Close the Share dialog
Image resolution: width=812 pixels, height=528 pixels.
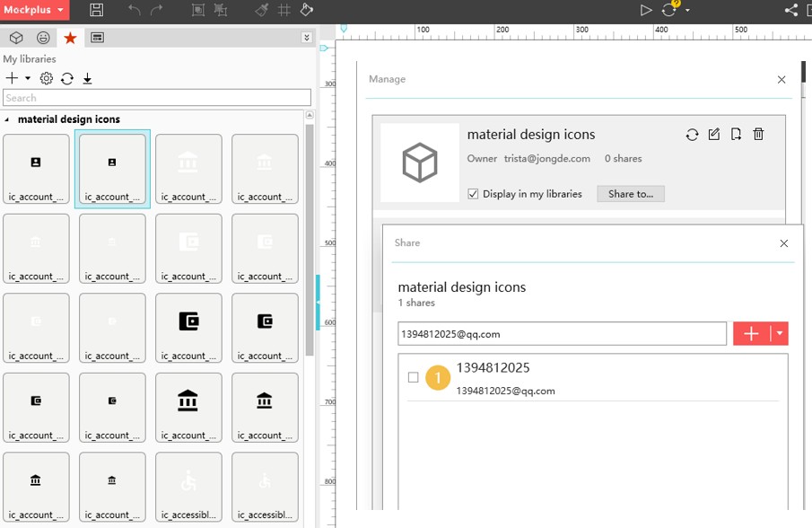[x=784, y=243]
